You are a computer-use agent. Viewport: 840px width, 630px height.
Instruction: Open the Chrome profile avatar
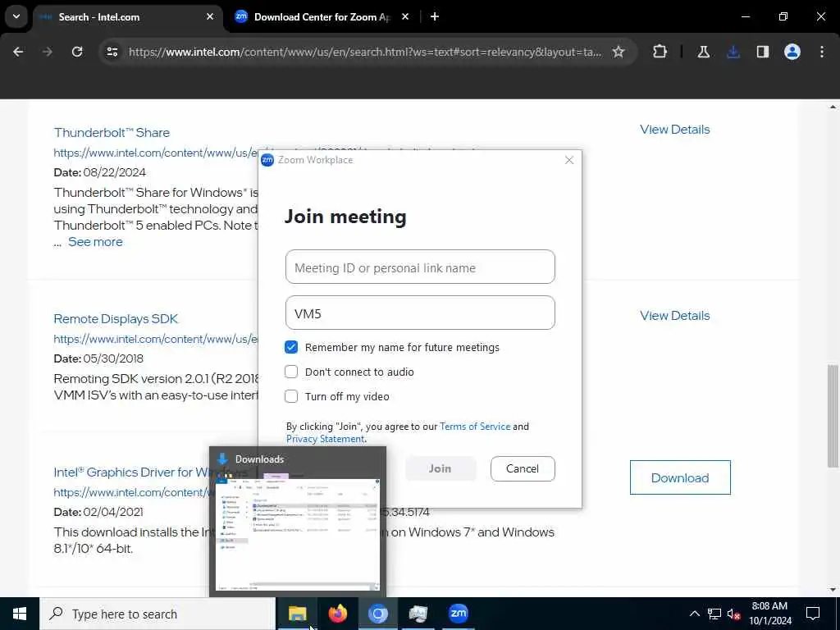tap(792, 52)
